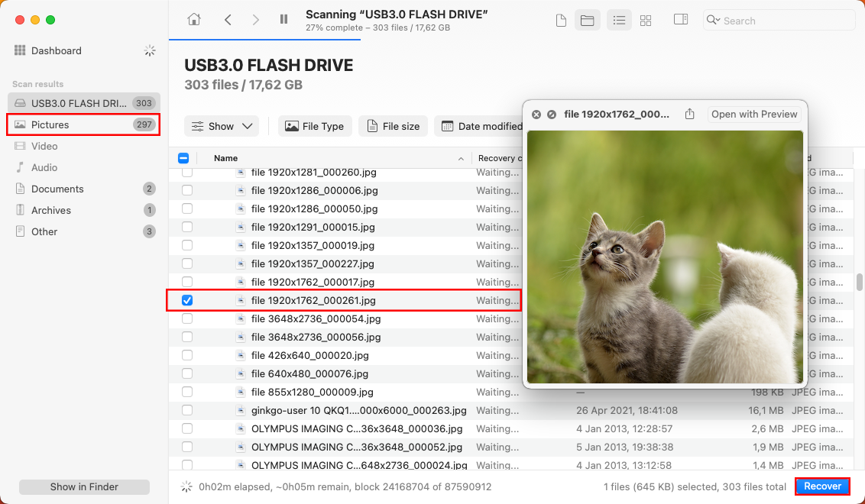Sort by the Name column
Viewport: 865px width, 504px height.
[x=225, y=158]
